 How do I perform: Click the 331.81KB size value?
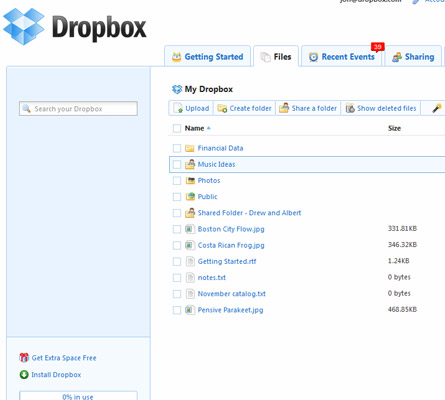coord(402,228)
